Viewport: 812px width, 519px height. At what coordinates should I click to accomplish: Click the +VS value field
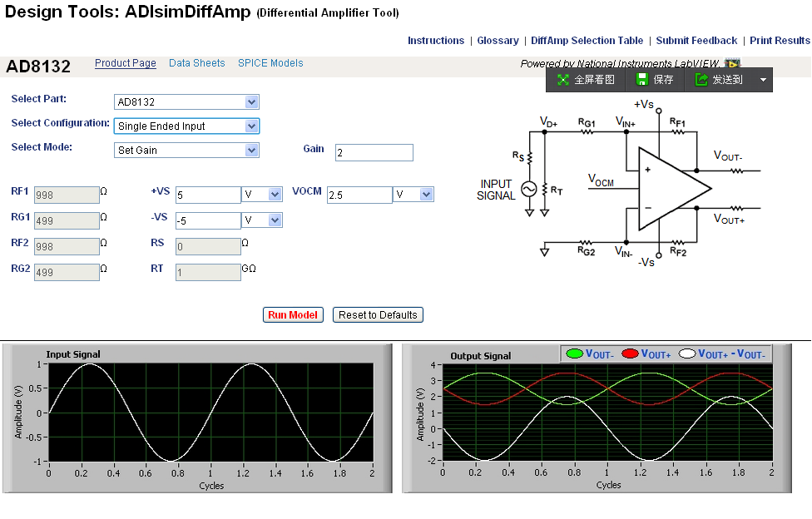click(208, 195)
